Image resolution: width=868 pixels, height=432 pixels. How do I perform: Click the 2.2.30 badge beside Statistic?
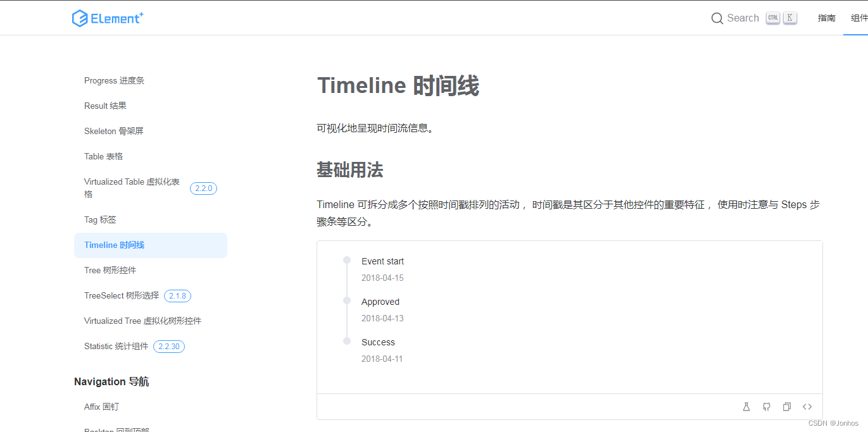pos(168,346)
